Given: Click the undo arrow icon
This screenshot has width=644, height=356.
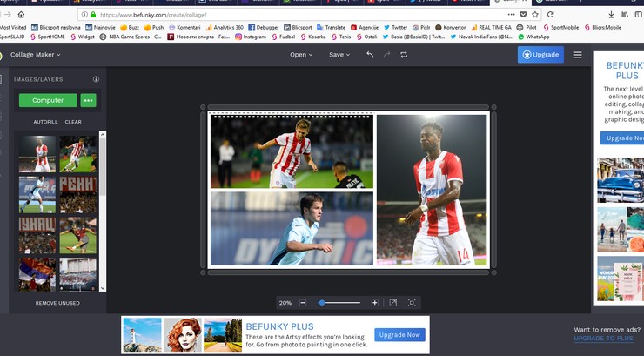Looking at the screenshot, I should [370, 55].
